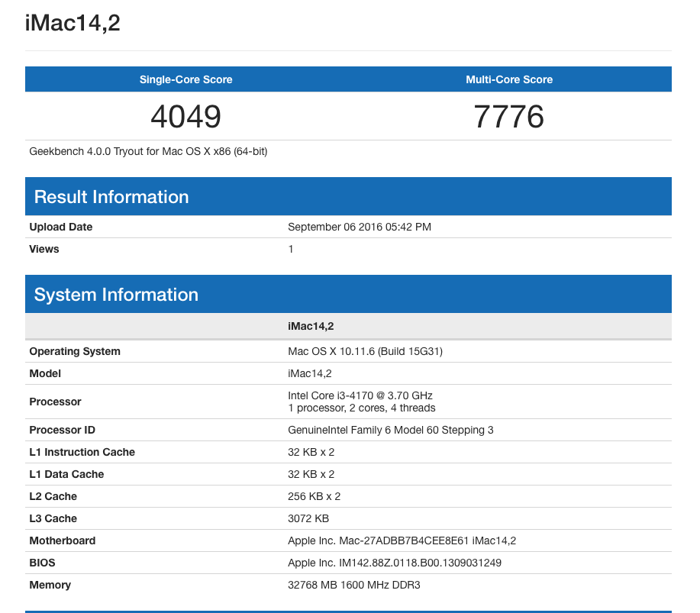Click the BIOS label

point(42,563)
